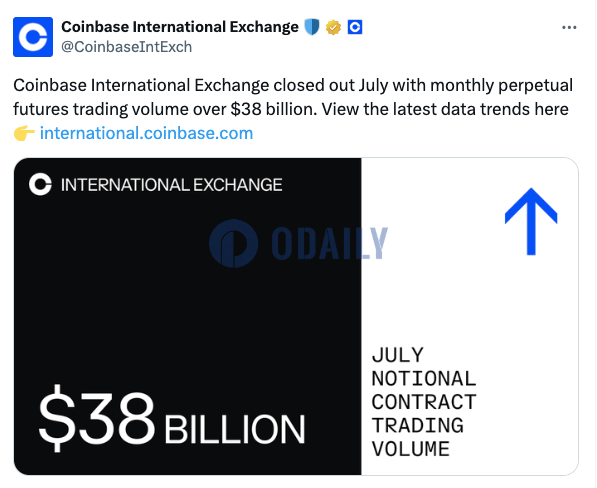Open the $38 BILLION image card
Viewport: 597px width, 488px height.
point(296,316)
